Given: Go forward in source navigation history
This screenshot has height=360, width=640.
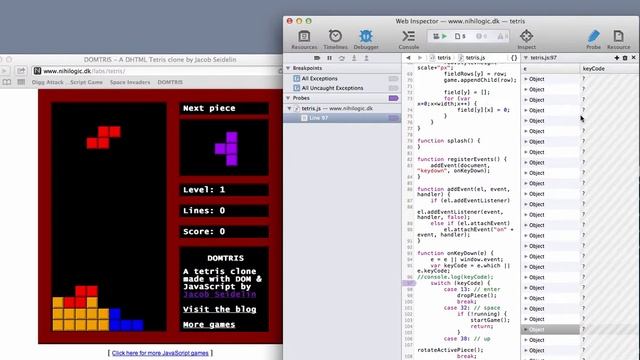Looking at the screenshot, I should tap(419, 58).
